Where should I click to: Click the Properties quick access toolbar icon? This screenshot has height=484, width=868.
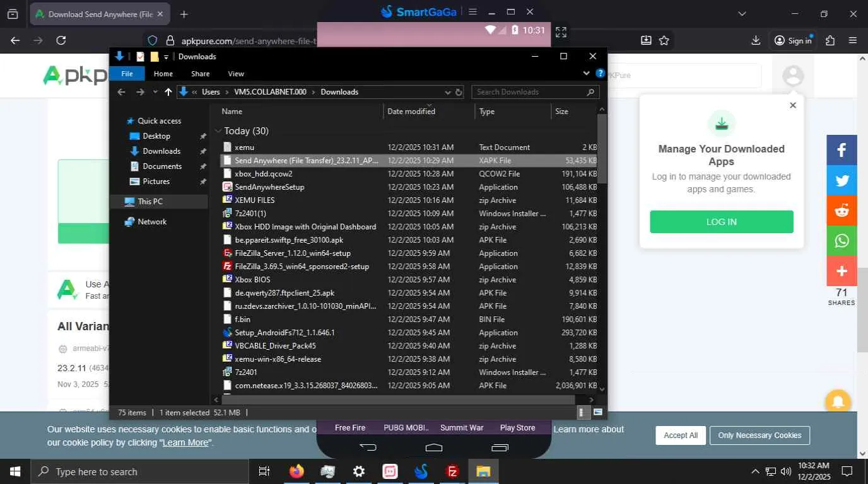pos(140,57)
